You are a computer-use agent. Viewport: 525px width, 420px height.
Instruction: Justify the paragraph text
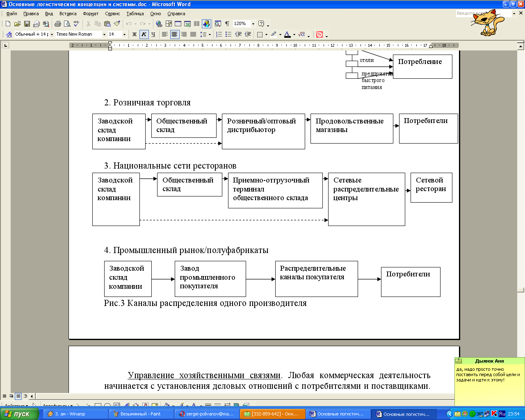coord(193,34)
